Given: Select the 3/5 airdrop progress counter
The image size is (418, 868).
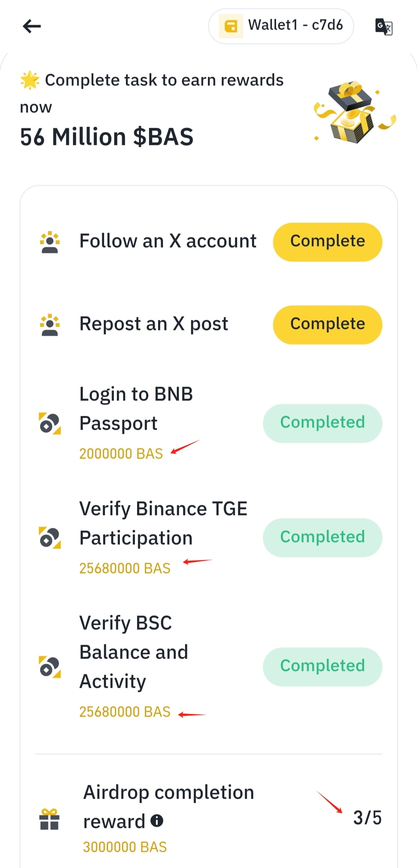Looking at the screenshot, I should click(367, 817).
